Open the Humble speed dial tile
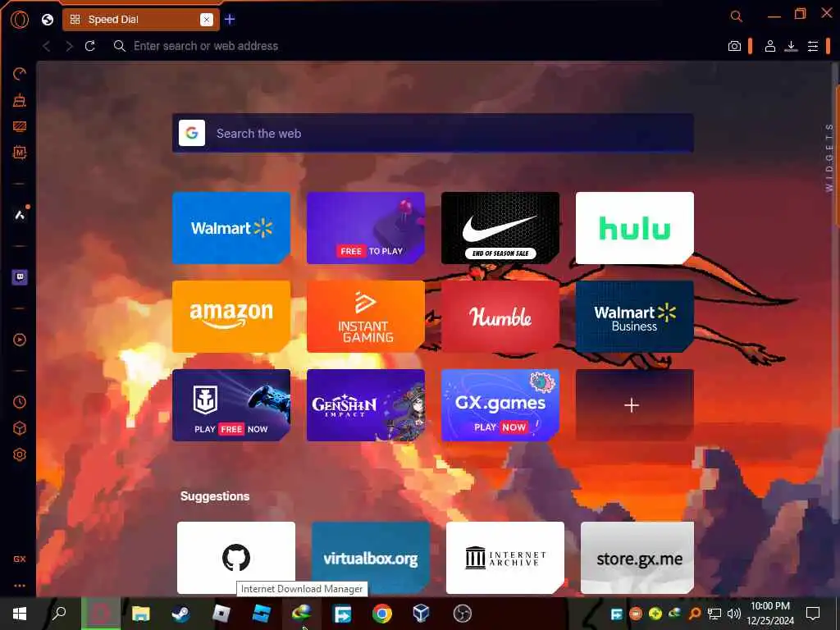This screenshot has width=840, height=630. click(500, 317)
